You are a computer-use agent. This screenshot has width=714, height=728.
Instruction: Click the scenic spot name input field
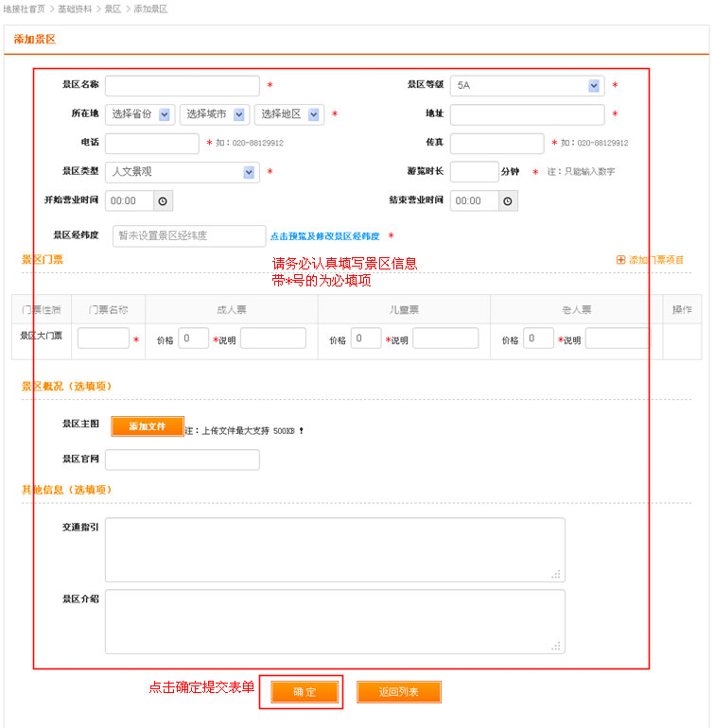point(182,86)
